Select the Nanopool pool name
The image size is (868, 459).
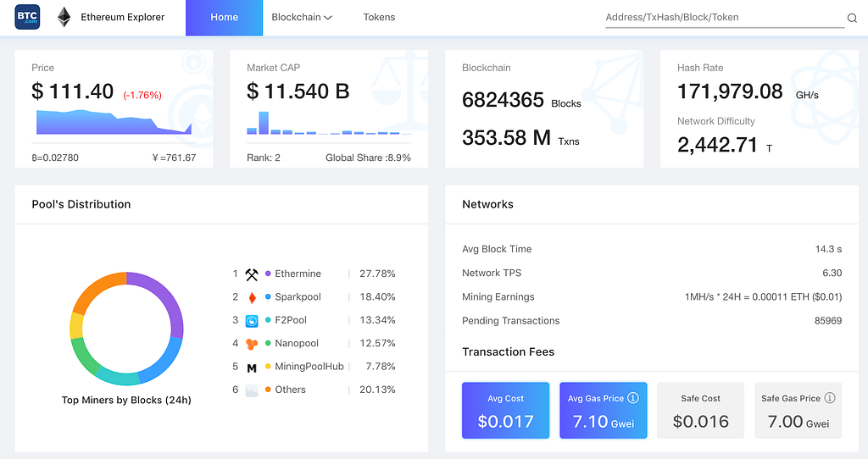(x=297, y=344)
